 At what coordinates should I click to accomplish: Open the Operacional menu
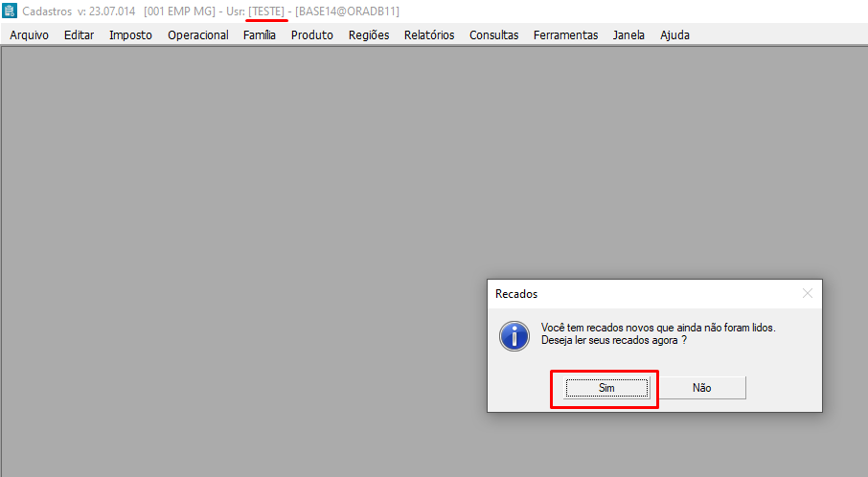coord(198,34)
